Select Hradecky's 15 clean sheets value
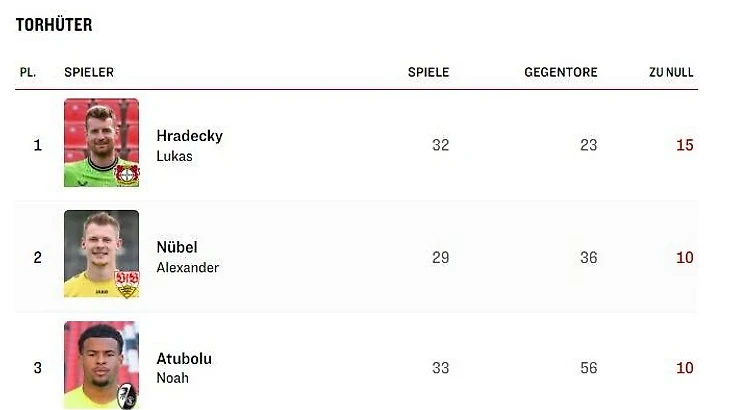This screenshot has height=410, width=730. [x=684, y=145]
